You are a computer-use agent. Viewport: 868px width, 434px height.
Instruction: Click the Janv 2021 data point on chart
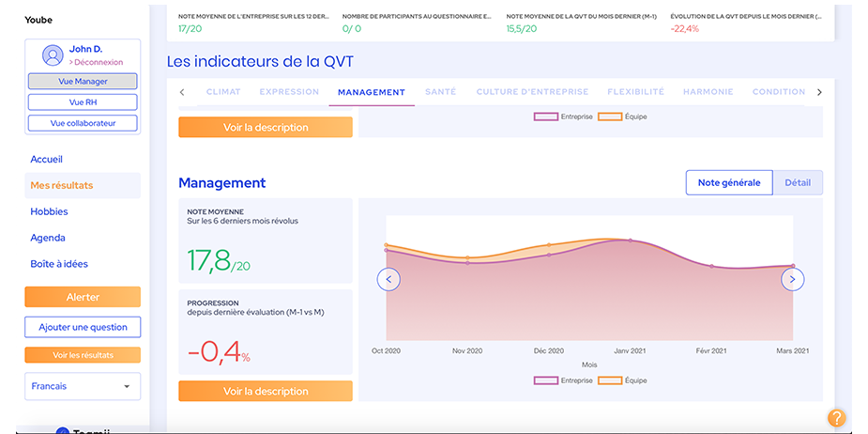(x=630, y=240)
